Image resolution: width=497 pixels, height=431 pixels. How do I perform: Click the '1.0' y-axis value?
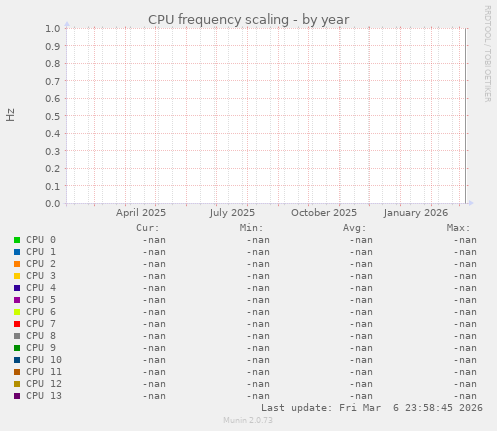point(53,28)
